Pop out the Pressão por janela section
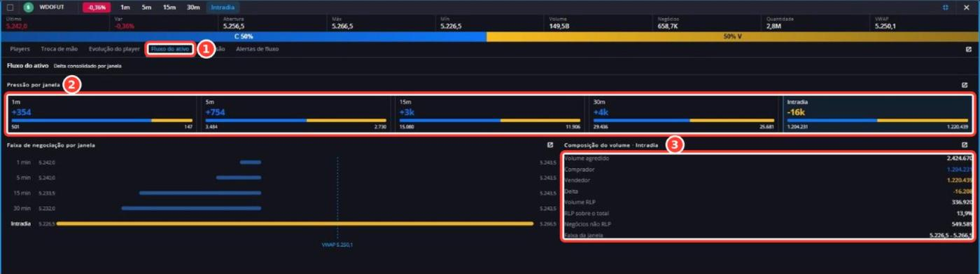Screen dimensions: 980x274 (965, 85)
